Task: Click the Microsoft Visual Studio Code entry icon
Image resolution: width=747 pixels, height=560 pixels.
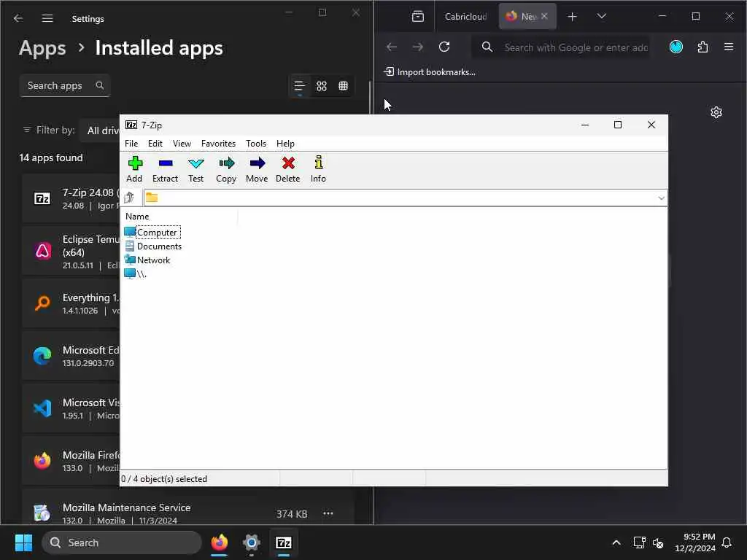Action: 42,408
